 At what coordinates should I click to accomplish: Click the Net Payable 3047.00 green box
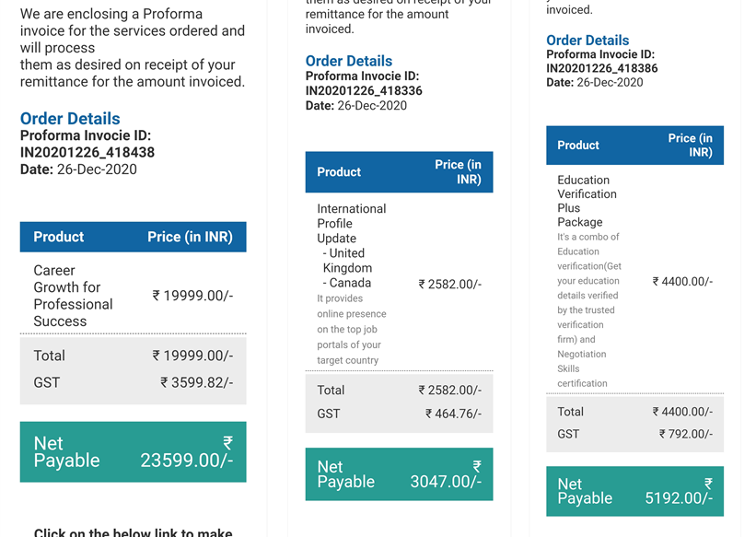[399, 474]
